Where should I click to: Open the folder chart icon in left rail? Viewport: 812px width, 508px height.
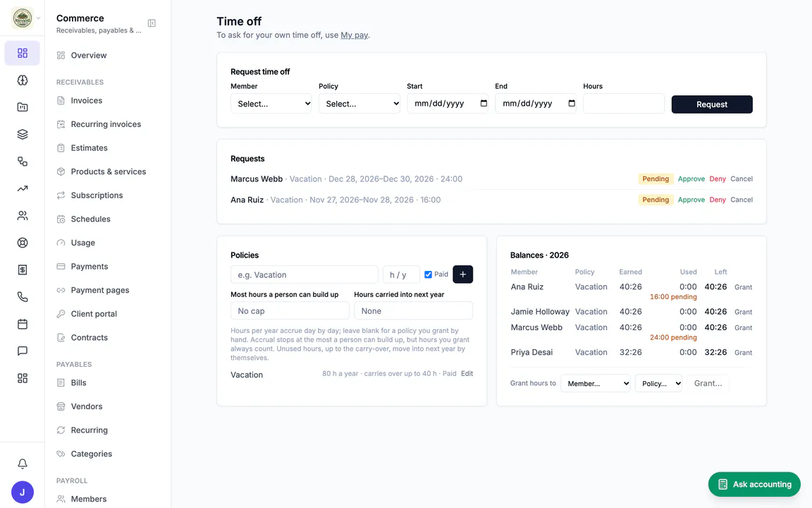click(23, 107)
